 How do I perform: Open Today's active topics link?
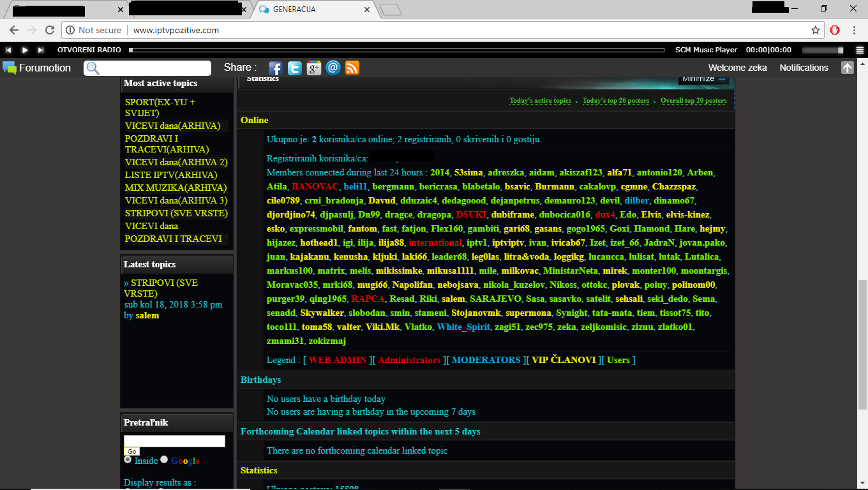tap(540, 101)
